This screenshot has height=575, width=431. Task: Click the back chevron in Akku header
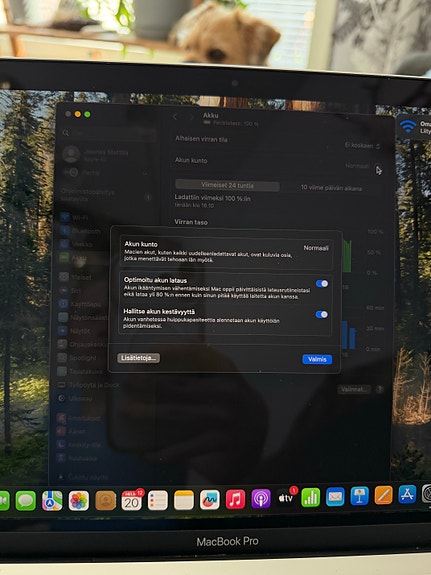pos(175,117)
